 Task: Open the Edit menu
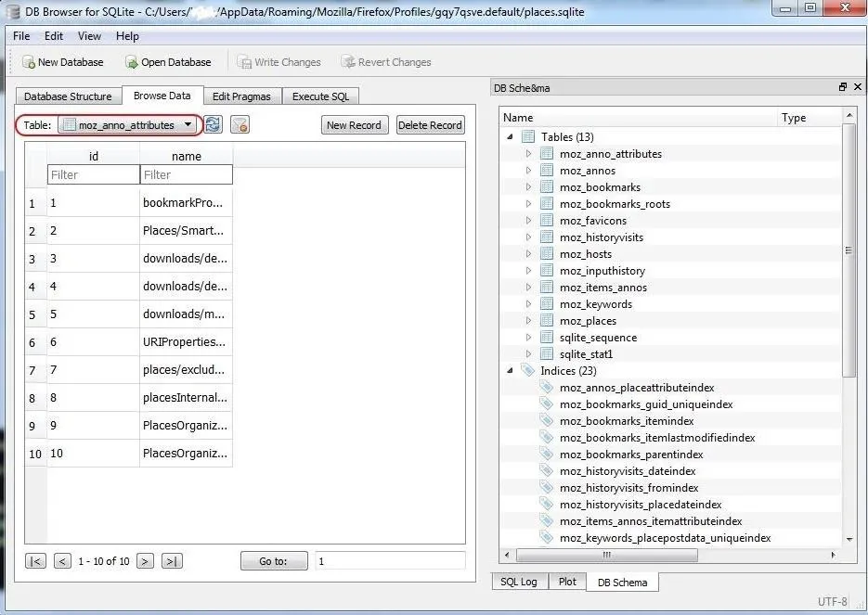click(x=54, y=36)
